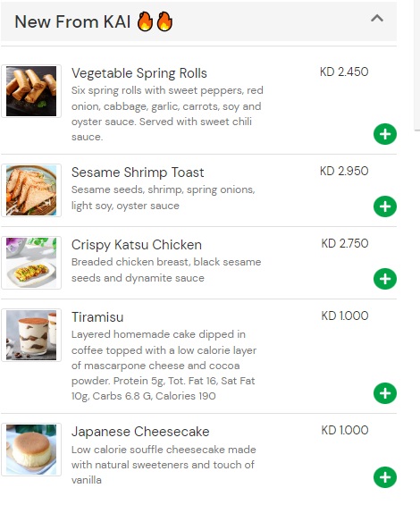Viewport: 420px width, 505px height.
Task: Open the Tiramisu thumbnail image
Action: [x=31, y=335]
